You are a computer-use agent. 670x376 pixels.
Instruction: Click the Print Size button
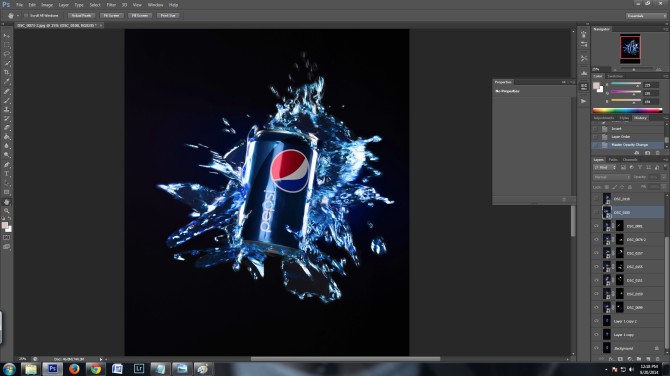point(168,15)
